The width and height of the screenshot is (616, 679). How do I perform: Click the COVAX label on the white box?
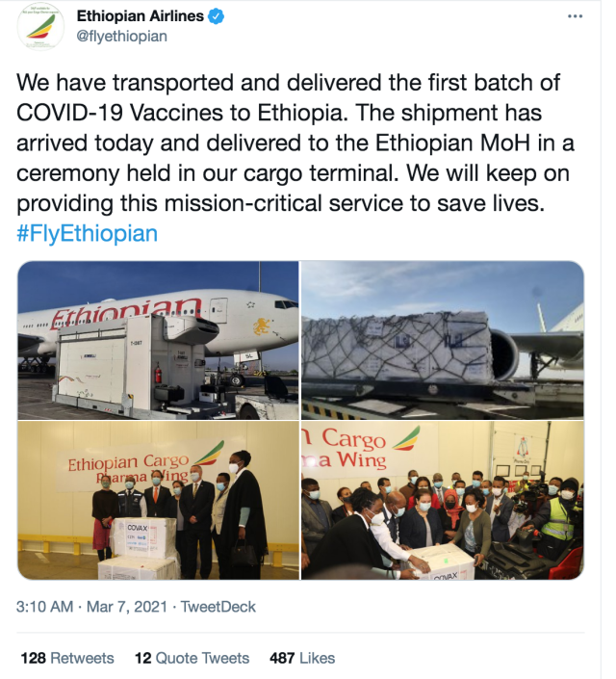[x=138, y=529]
